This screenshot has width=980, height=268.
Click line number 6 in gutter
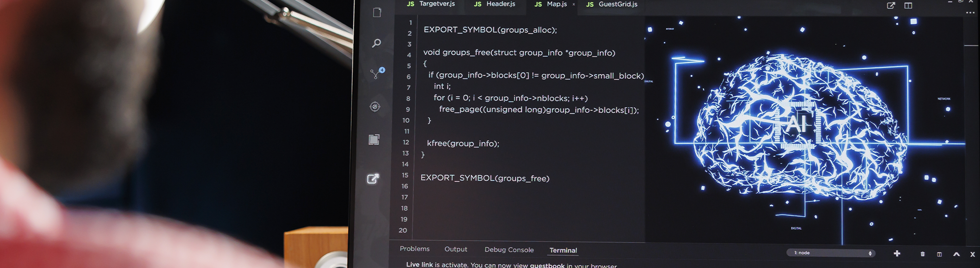[x=409, y=77]
